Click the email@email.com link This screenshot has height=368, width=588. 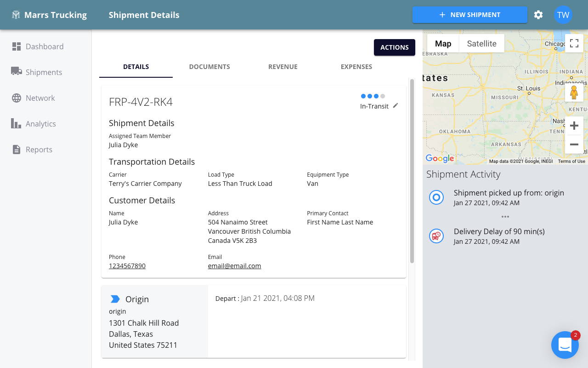coord(234,266)
